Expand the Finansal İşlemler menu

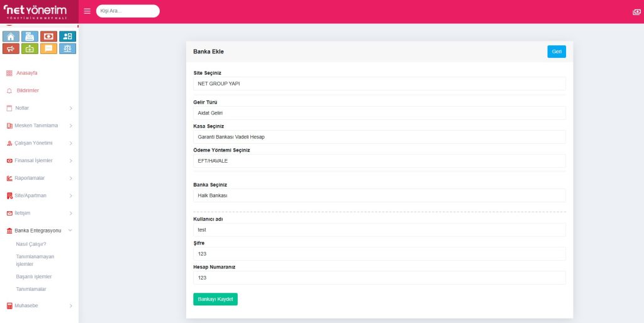click(x=39, y=160)
